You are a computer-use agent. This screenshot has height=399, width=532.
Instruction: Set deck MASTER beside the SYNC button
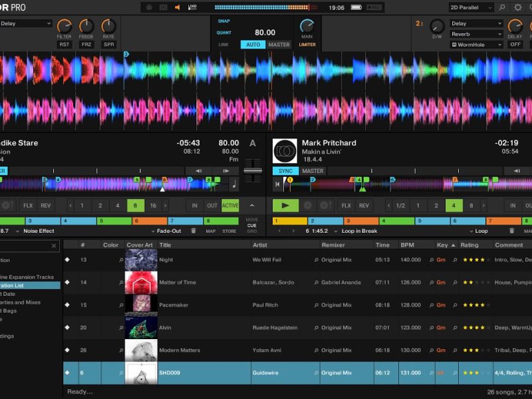tap(313, 171)
